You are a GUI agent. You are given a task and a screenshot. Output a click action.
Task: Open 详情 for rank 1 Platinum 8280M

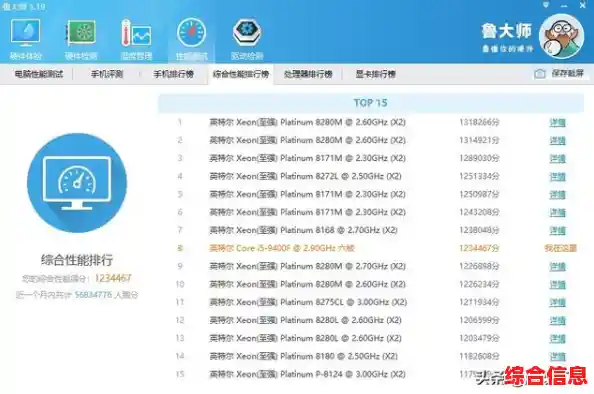(557, 122)
